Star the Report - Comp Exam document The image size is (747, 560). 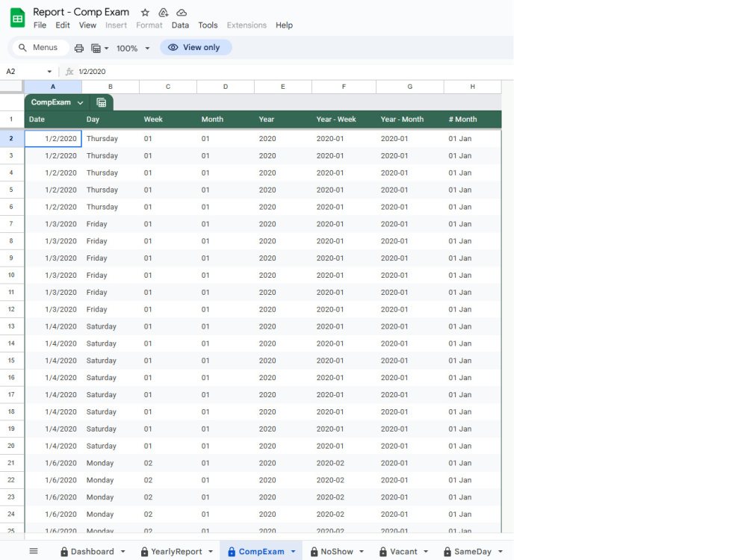click(x=146, y=13)
